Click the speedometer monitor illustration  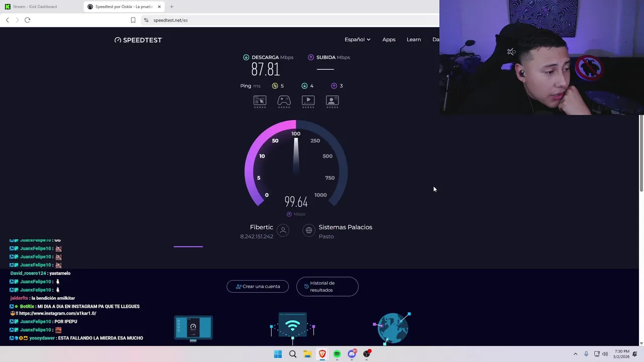coord(193,328)
